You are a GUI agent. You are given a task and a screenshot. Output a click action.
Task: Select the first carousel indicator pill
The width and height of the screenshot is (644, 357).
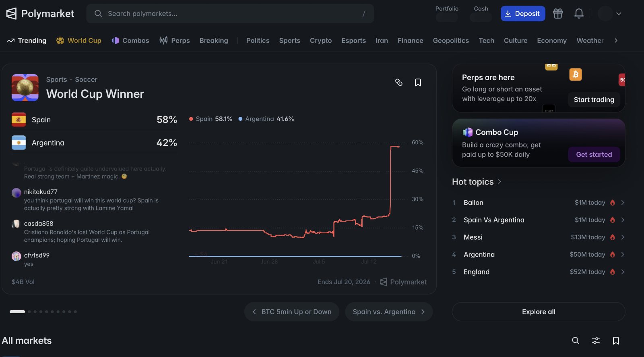tap(17, 311)
